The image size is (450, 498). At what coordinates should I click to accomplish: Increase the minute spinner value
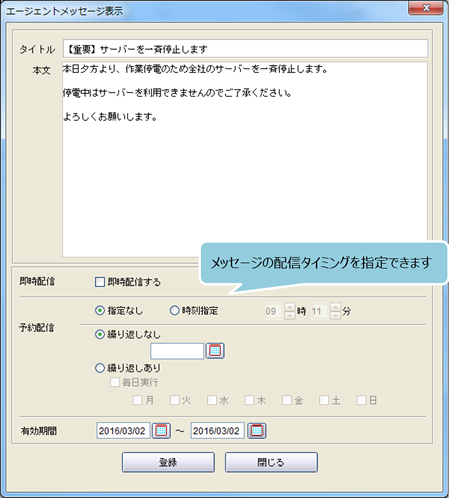point(335,307)
